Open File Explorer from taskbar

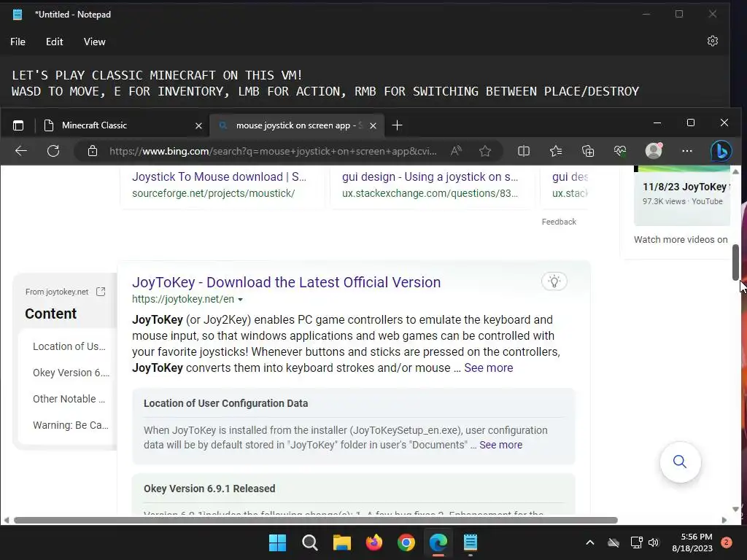pyautogui.click(x=341, y=542)
